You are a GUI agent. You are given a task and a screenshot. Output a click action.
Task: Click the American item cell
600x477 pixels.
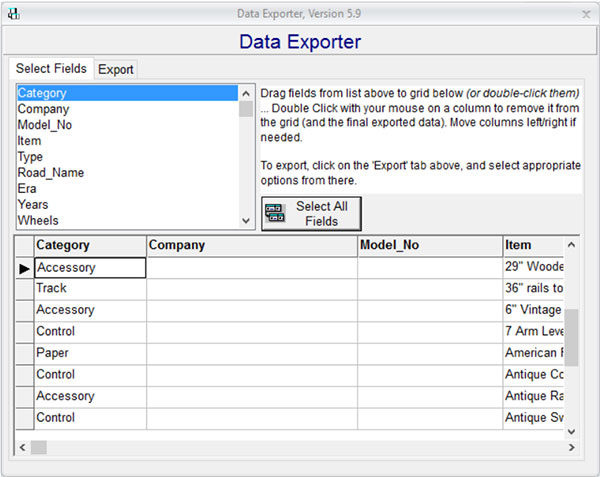(x=533, y=353)
